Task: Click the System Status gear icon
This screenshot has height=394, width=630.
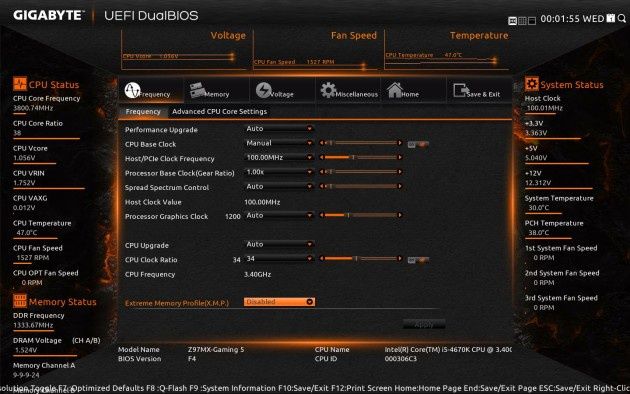Action: pyautogui.click(x=532, y=84)
